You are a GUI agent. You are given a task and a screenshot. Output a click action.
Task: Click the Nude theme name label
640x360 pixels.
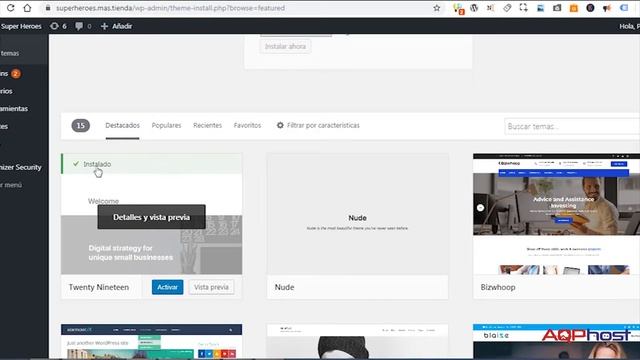pyautogui.click(x=284, y=287)
